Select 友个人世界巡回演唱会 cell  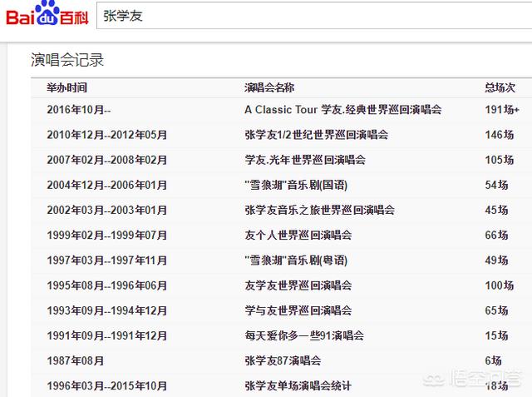pos(298,236)
